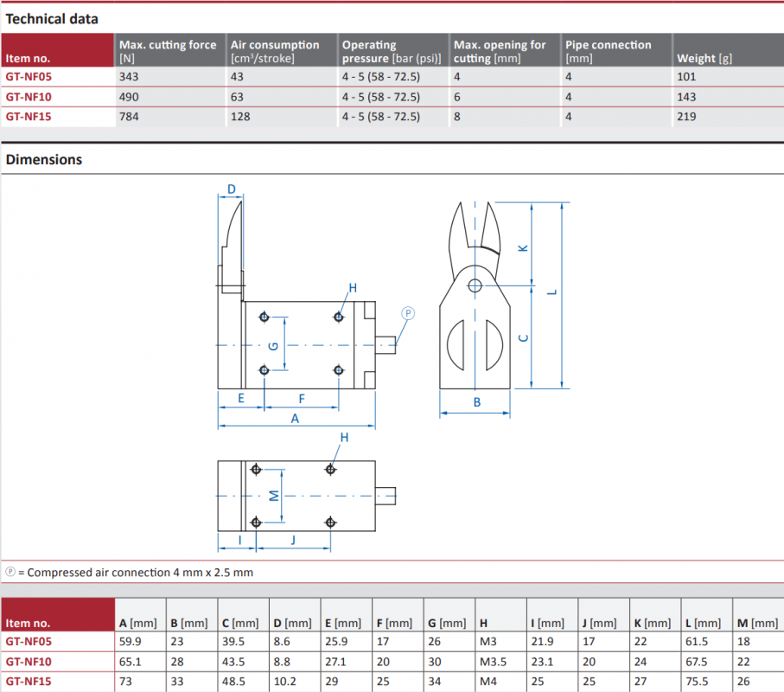Select weight value 101
Viewport: 784px width, 692px height.
tap(686, 77)
